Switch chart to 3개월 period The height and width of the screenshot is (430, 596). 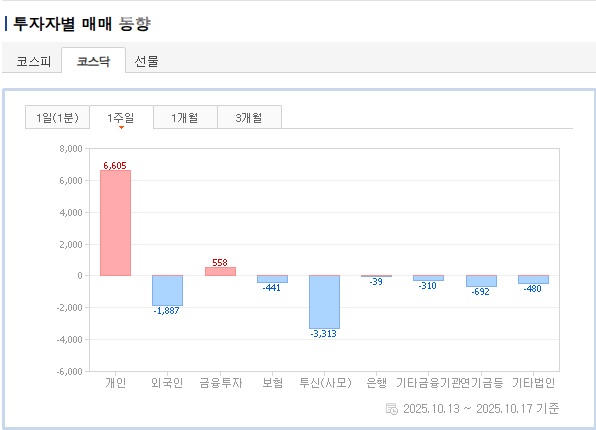(249, 118)
